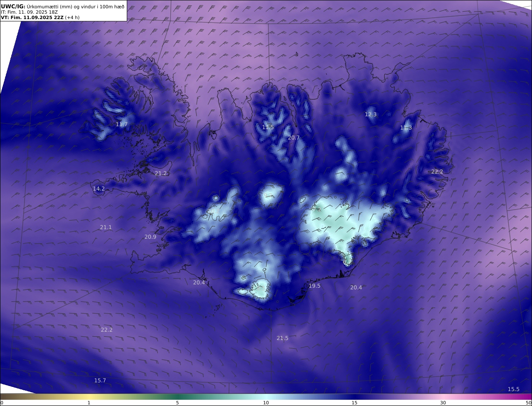Click the 11.7 value over the Westfjords

point(122,124)
